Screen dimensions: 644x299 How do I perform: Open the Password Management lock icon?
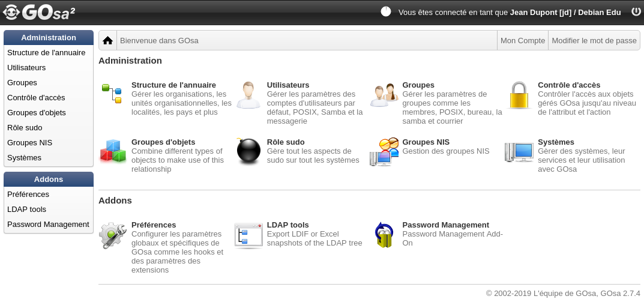(384, 235)
